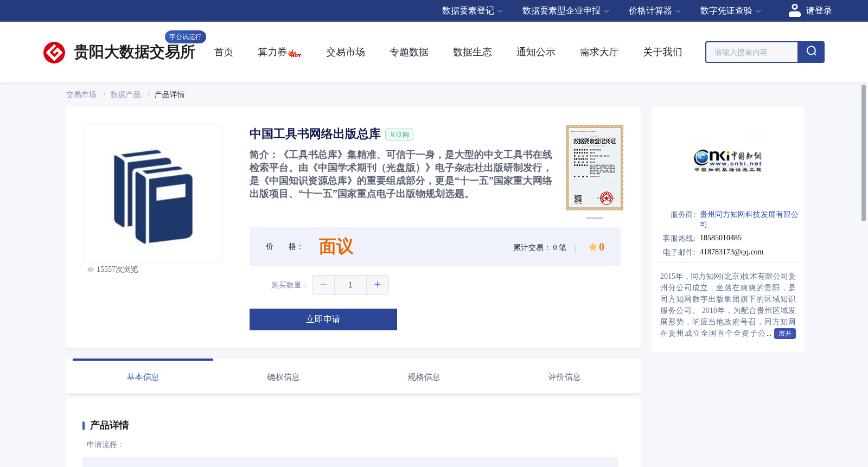Go to 数据产品 breadcrumb link
Image resolution: width=868 pixels, height=467 pixels.
coord(126,95)
